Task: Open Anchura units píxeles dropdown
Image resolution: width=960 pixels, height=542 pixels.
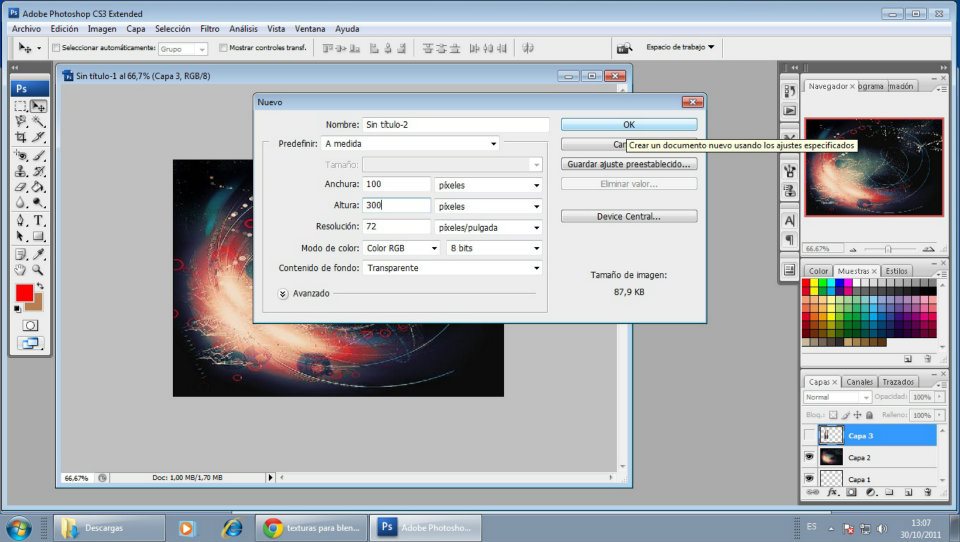Action: coord(488,185)
